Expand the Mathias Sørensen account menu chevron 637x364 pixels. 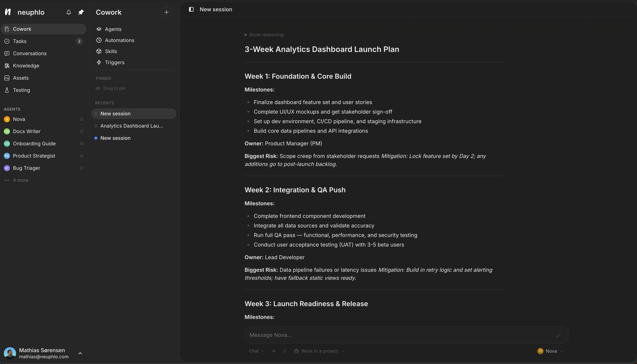(80, 353)
